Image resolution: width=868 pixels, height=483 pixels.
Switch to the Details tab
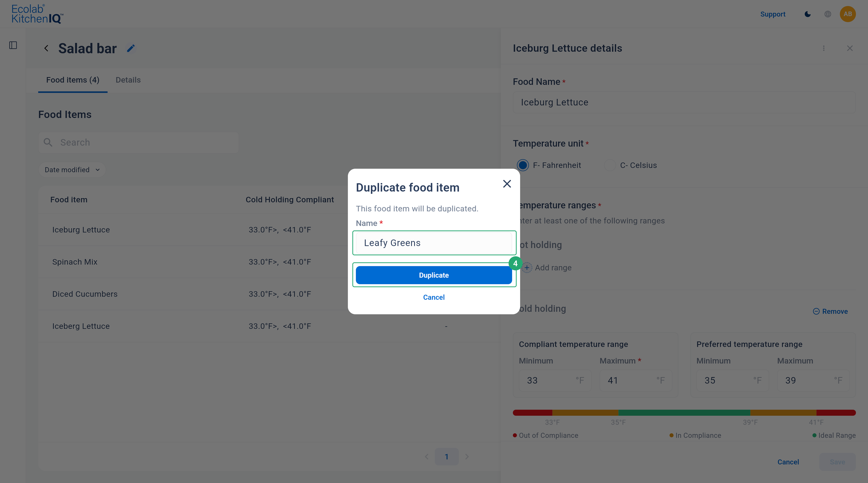(x=128, y=80)
